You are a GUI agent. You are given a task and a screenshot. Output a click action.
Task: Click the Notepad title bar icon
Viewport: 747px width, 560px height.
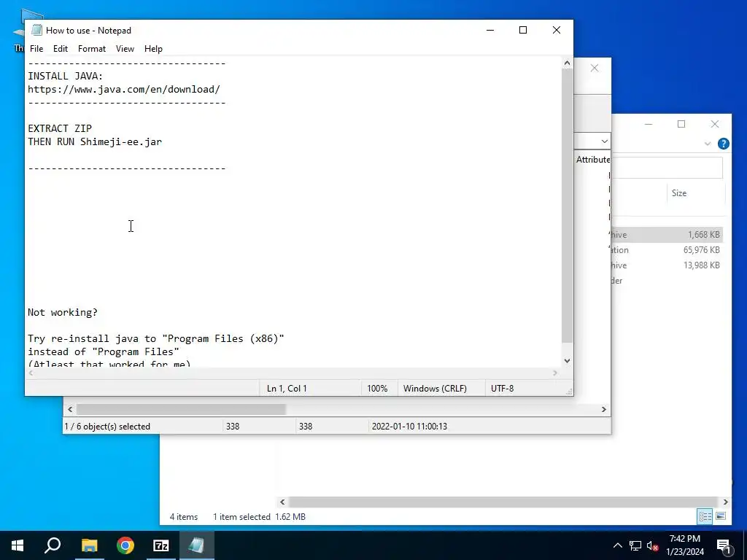(x=36, y=30)
